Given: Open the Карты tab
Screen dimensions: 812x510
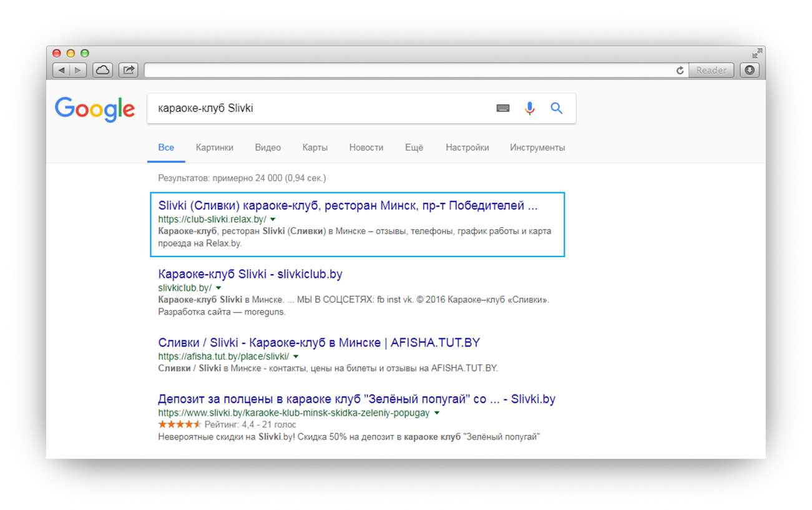Looking at the screenshot, I should (x=315, y=148).
